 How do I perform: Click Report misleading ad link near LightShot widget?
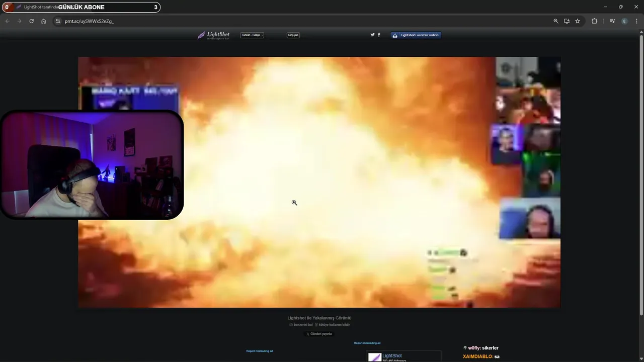coord(367,343)
